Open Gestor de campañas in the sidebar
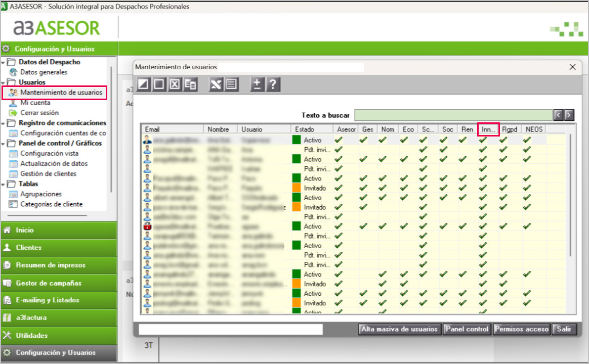Viewport: 589px width, 364px height. pyautogui.click(x=59, y=283)
